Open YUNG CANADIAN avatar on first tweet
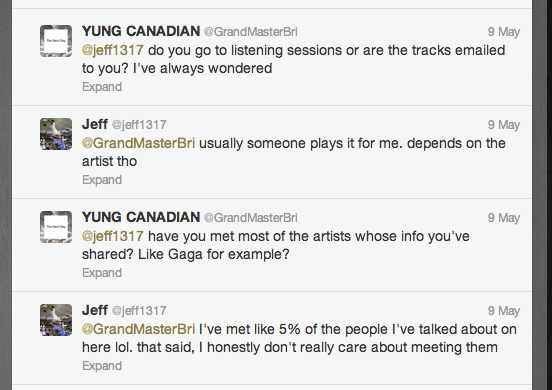 tap(56, 41)
